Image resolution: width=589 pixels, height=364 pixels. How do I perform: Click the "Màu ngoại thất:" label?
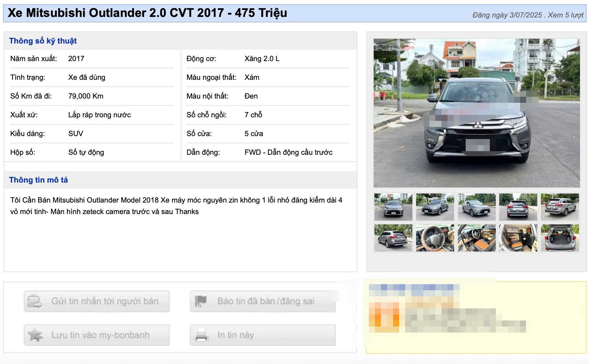tap(211, 77)
